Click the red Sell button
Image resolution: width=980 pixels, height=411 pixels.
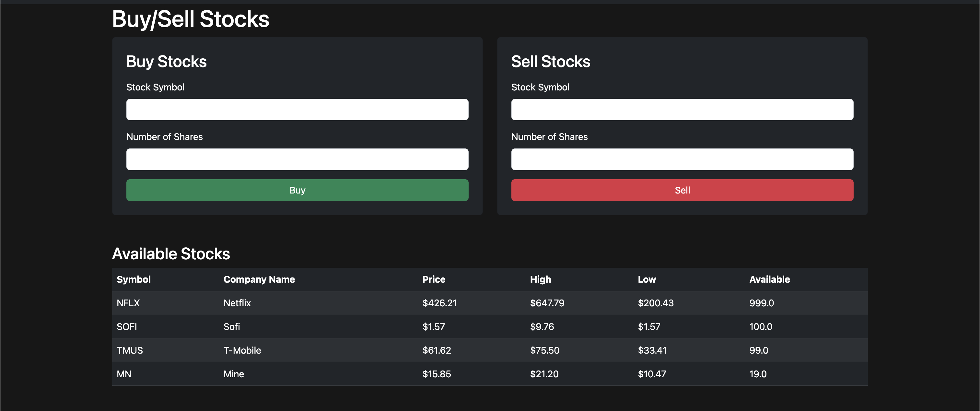pos(682,190)
